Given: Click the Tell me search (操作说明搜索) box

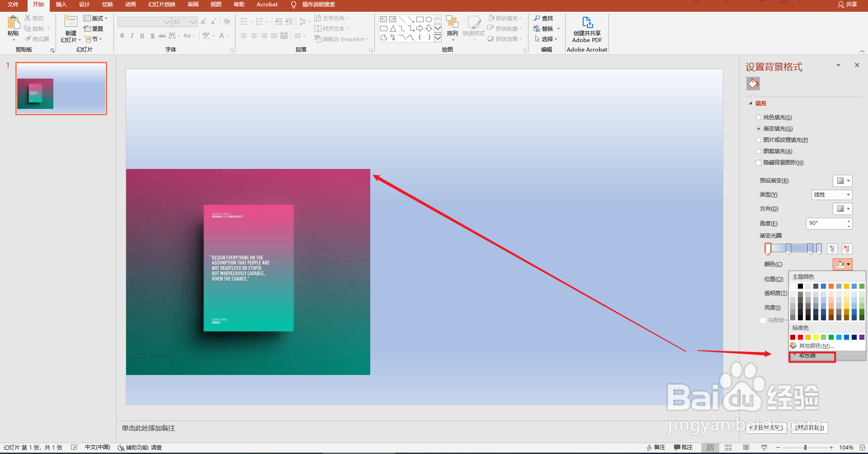Looking at the screenshot, I should pyautogui.click(x=318, y=5).
